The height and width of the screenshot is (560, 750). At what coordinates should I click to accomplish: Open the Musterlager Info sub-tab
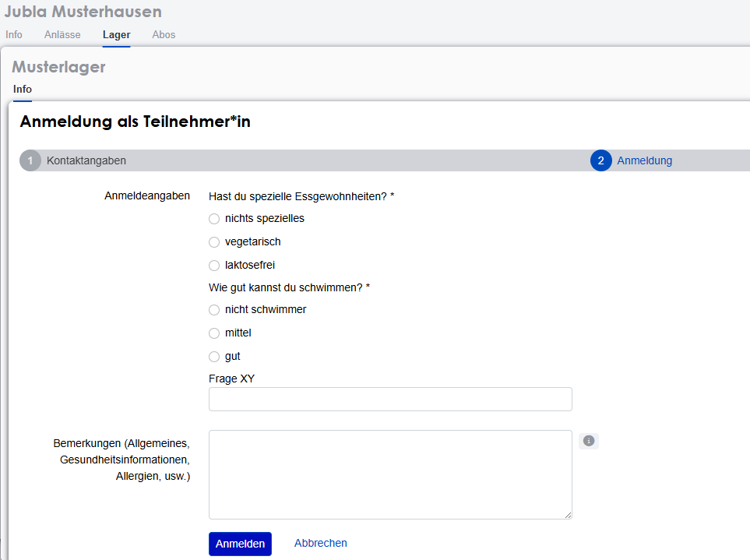coord(23,90)
